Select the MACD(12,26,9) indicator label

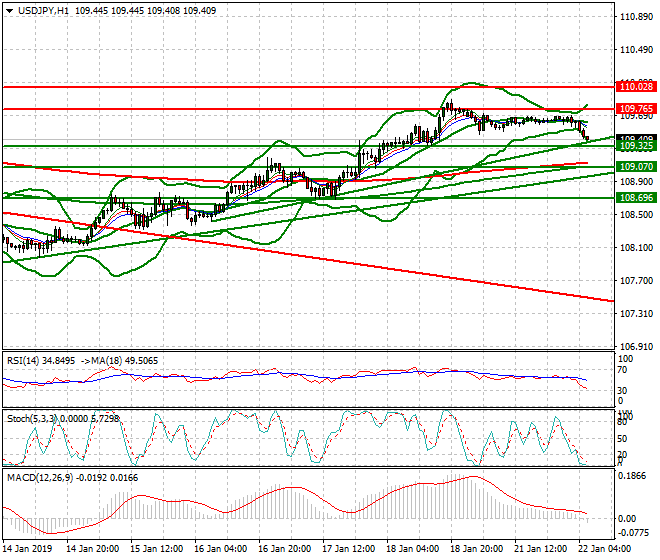pyautogui.click(x=40, y=477)
